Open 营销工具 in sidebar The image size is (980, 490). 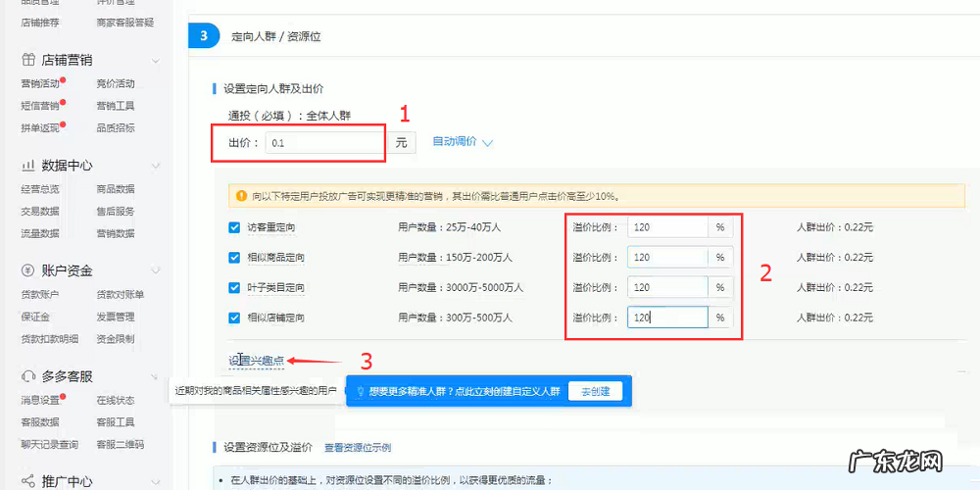click(116, 106)
